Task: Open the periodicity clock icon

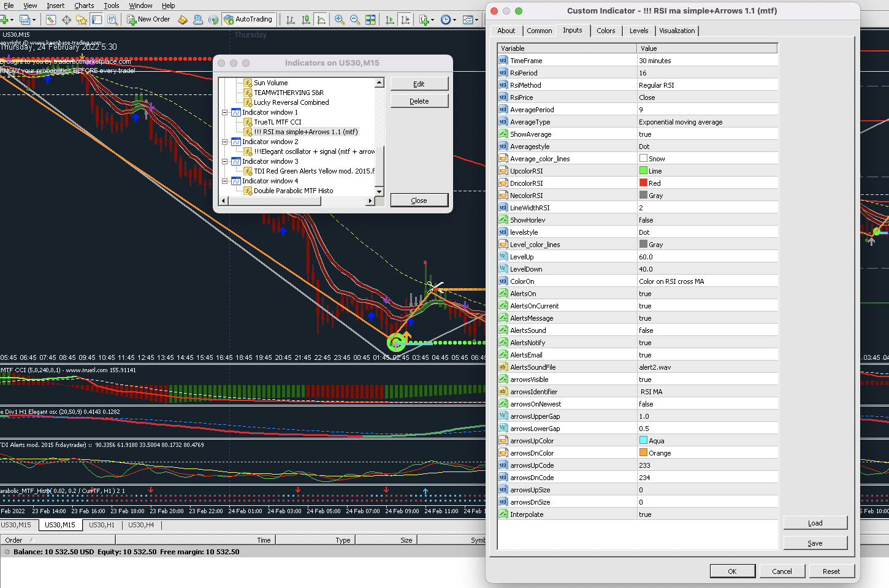Action: click(x=446, y=20)
